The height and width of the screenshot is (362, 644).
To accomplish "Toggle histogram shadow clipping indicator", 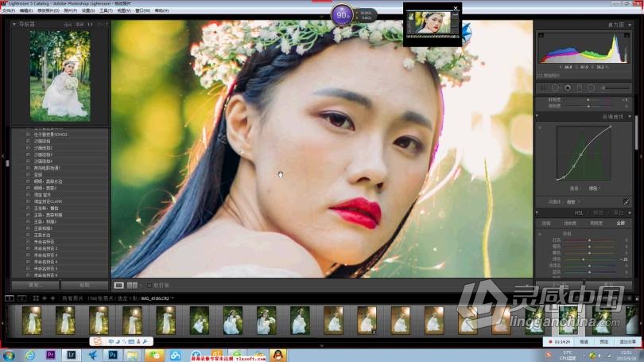I will pyautogui.click(x=541, y=35).
